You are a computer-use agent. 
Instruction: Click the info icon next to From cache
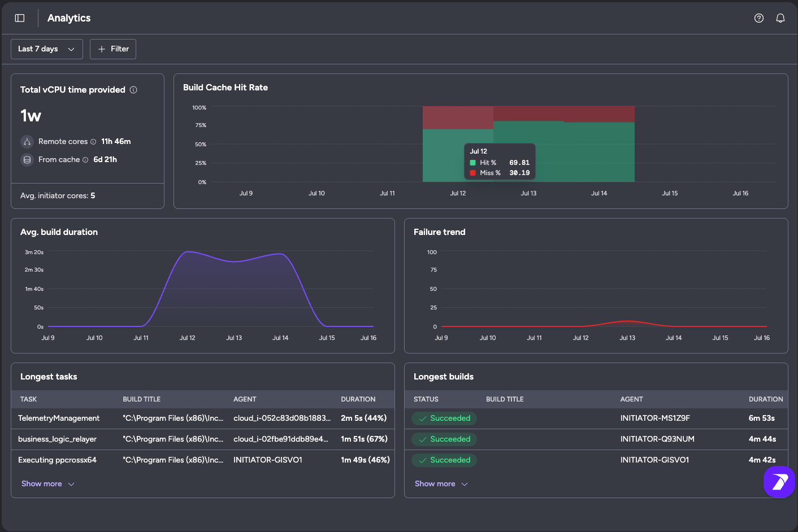click(x=85, y=160)
